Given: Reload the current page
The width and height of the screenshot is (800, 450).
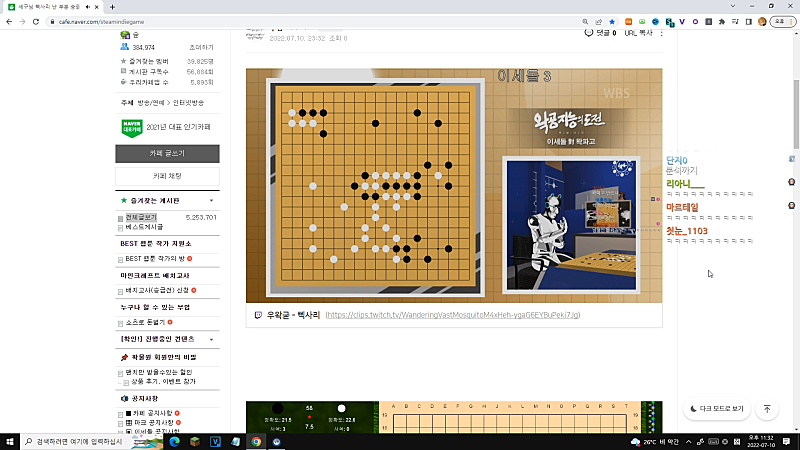Looking at the screenshot, I should coord(36,22).
